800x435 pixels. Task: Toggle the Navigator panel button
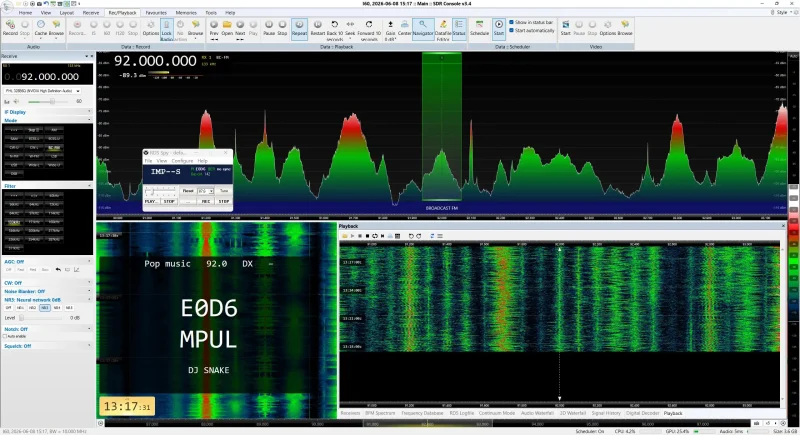point(423,28)
